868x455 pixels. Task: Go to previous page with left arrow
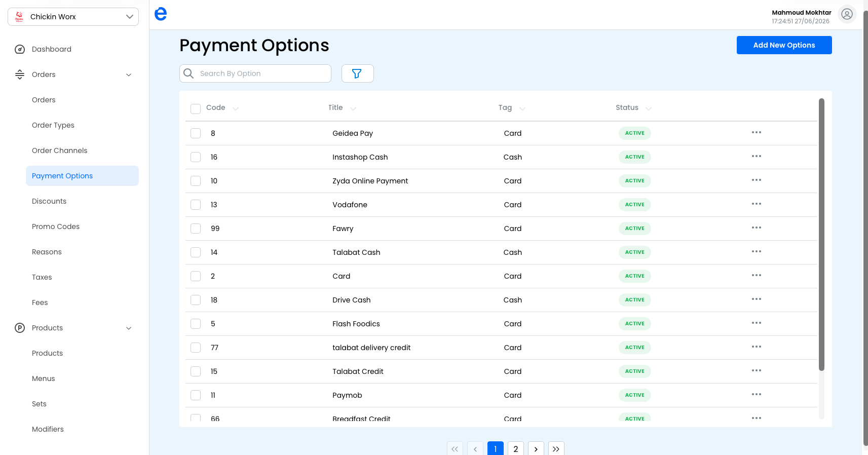475,449
